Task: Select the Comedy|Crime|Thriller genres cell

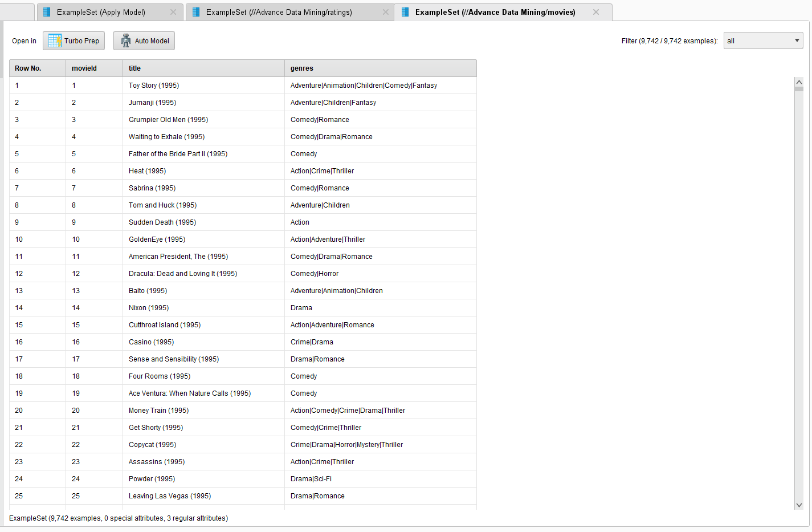Action: 381,428
